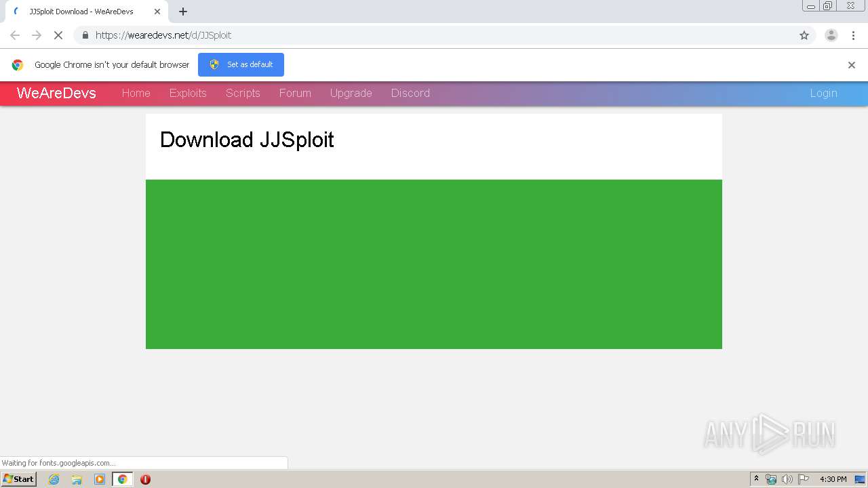868x488 pixels.
Task: Open the Home menu item
Action: (136, 93)
